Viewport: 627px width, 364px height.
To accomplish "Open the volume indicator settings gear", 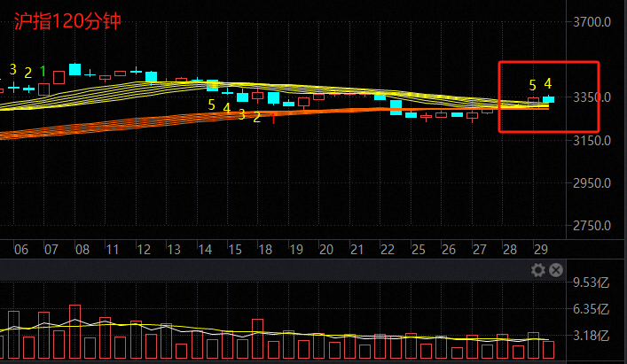I will click(x=537, y=270).
